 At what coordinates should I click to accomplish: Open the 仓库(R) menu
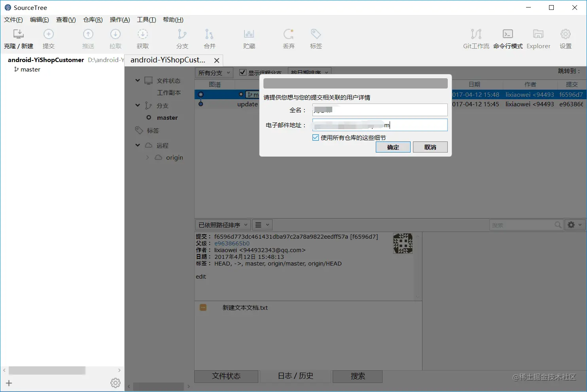click(93, 20)
